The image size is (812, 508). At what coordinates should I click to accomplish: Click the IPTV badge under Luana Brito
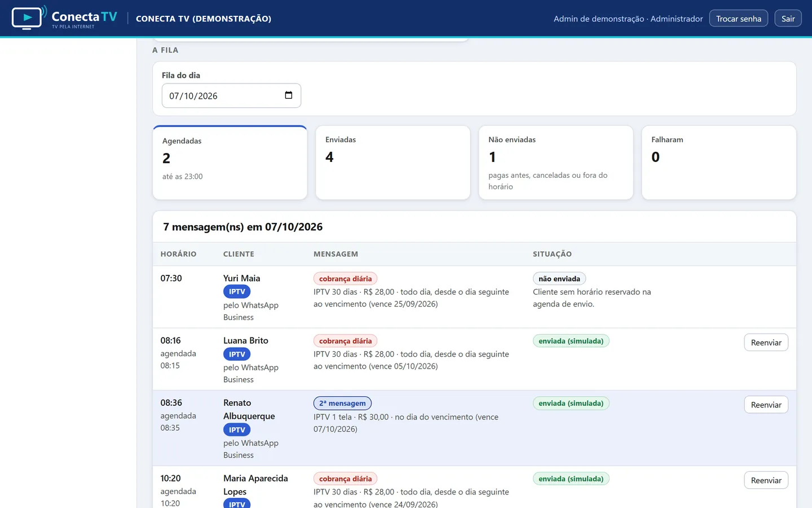(237, 354)
